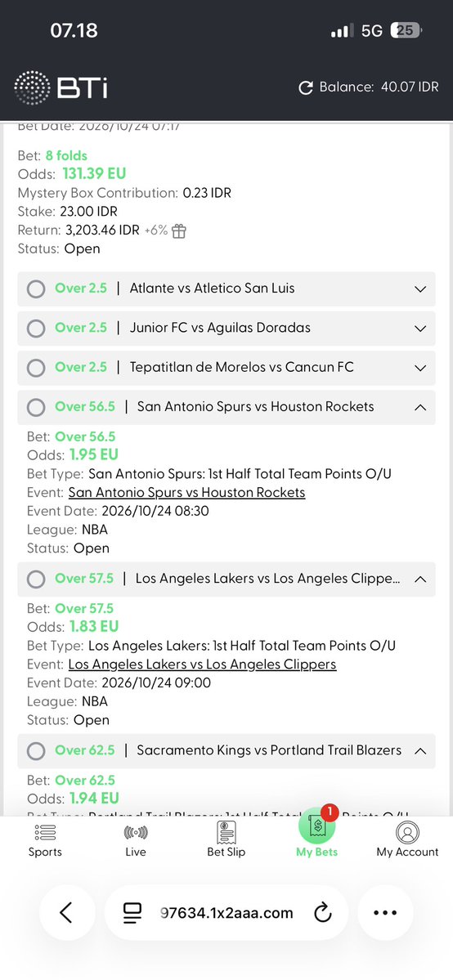Open the browser's three-dot menu
The width and height of the screenshot is (453, 980).
point(385,913)
